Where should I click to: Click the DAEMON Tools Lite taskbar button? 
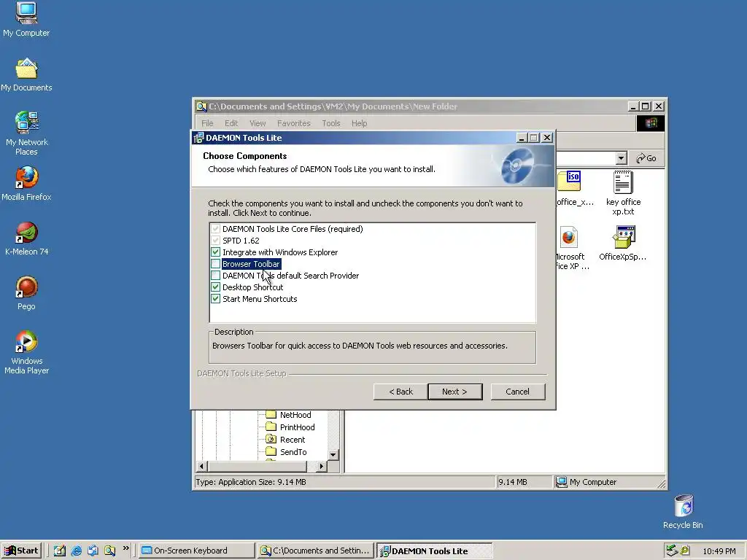pos(435,551)
